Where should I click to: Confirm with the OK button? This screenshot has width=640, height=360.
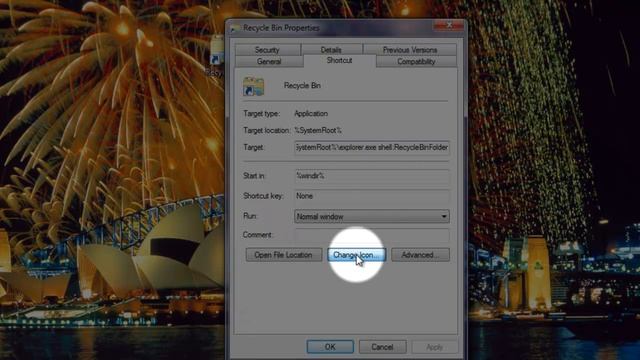pos(330,347)
